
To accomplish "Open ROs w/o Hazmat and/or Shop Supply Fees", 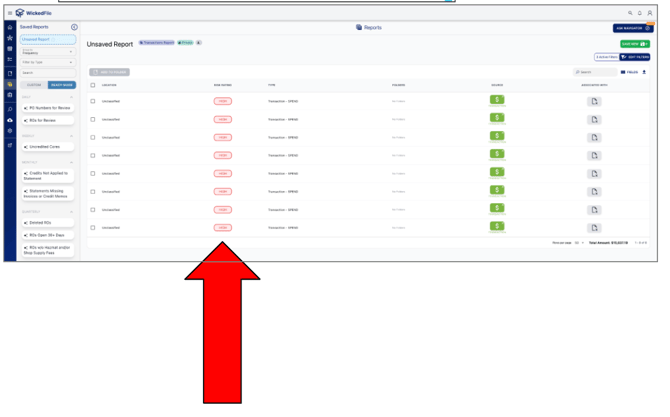I will (x=48, y=250).
